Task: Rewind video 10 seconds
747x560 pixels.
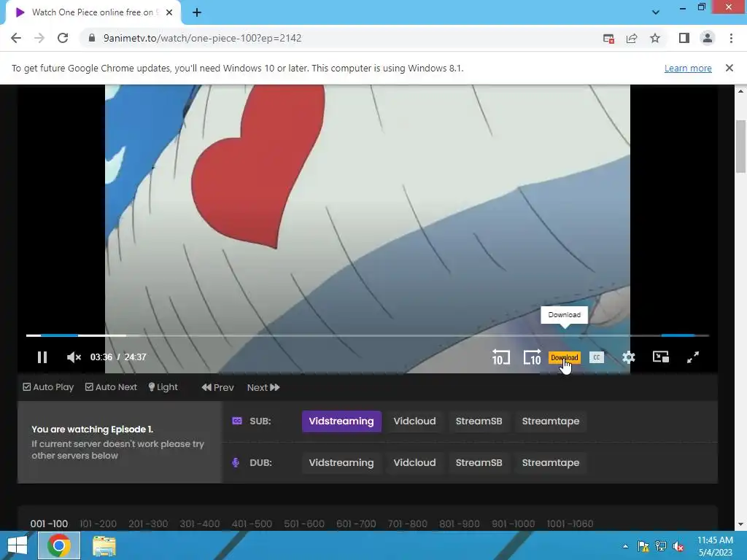Action: tap(500, 357)
